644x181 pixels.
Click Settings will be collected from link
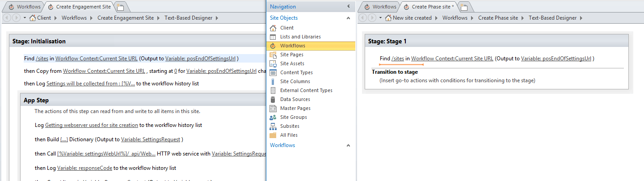[91, 84]
